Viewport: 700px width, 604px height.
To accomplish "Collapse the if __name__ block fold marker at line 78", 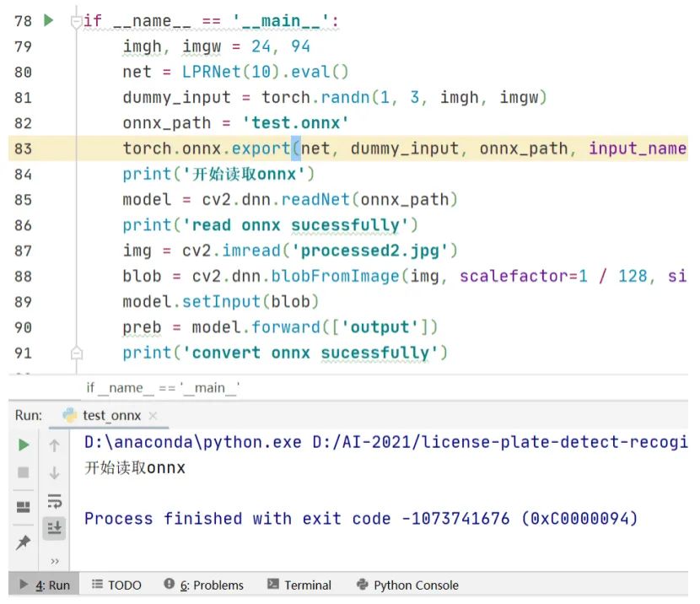I will pos(77,21).
